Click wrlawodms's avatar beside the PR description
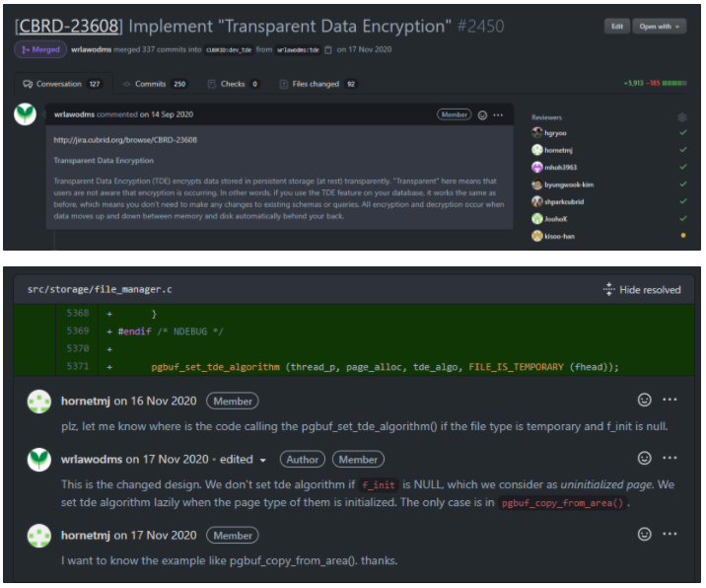 click(26, 114)
